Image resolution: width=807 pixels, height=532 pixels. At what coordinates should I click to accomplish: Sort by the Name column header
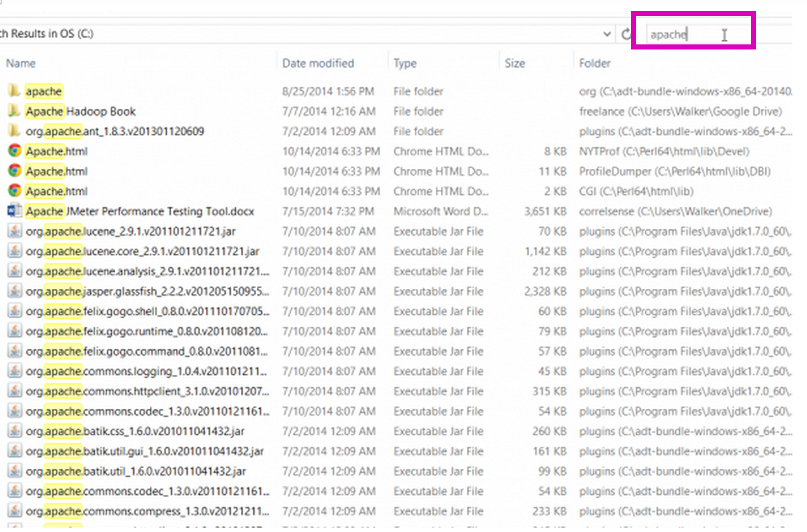click(20, 63)
